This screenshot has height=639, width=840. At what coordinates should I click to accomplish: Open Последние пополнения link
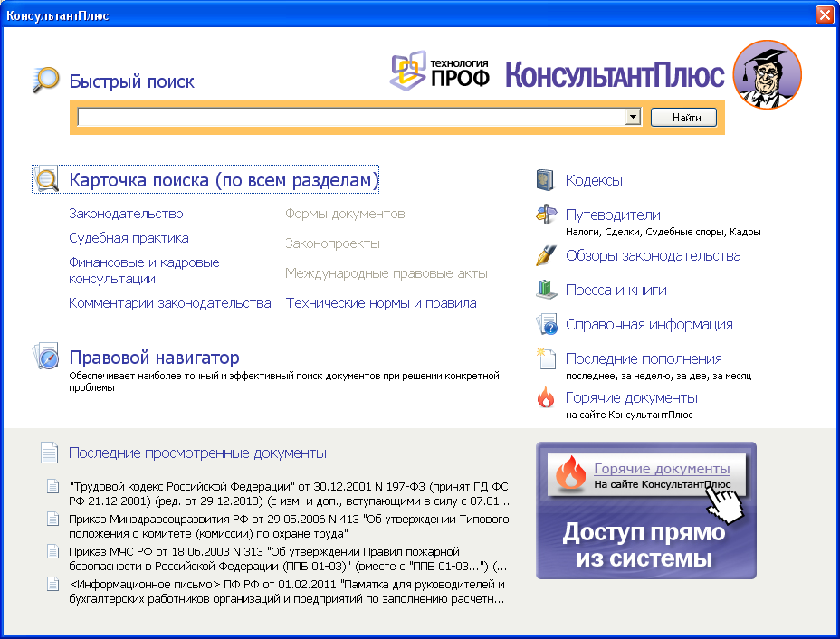(x=644, y=358)
